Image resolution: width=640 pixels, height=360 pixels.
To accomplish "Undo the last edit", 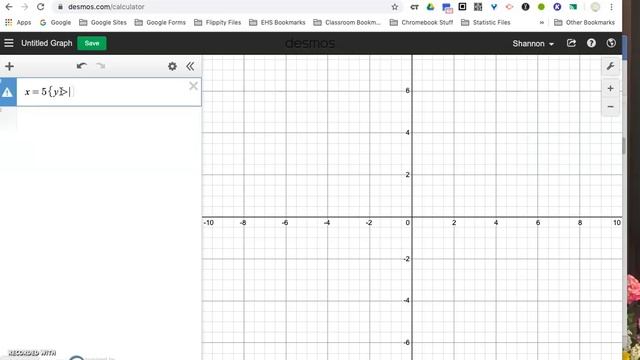I will [x=82, y=66].
